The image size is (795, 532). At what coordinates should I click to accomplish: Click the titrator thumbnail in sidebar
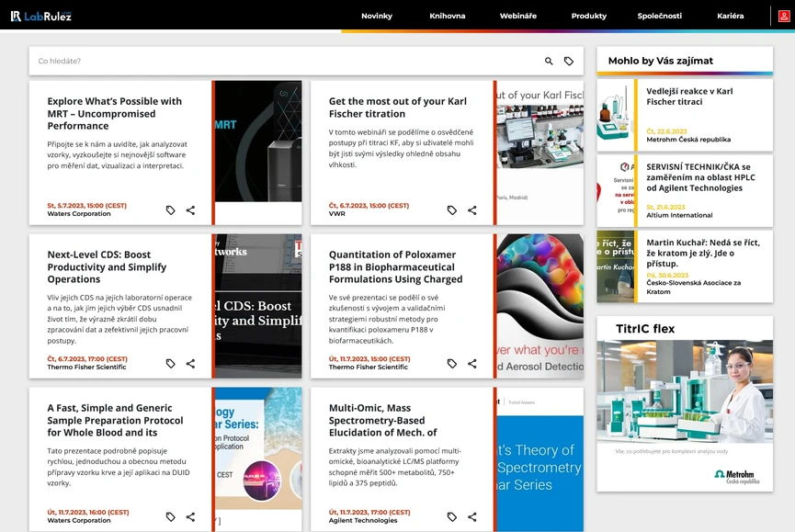click(615, 115)
